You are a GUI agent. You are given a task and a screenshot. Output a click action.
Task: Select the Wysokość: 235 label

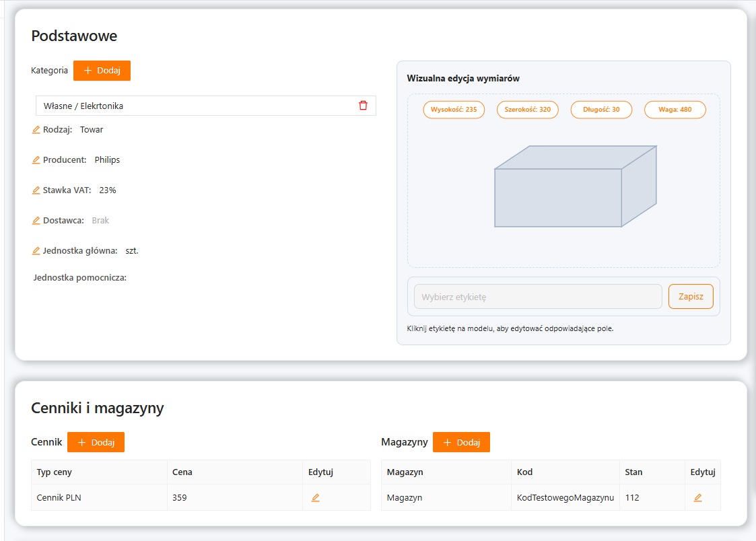454,110
